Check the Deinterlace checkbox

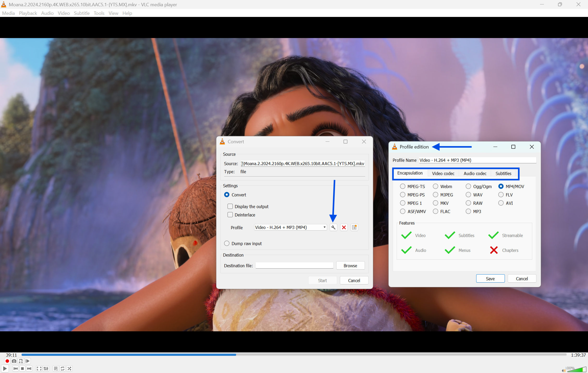tap(230, 215)
